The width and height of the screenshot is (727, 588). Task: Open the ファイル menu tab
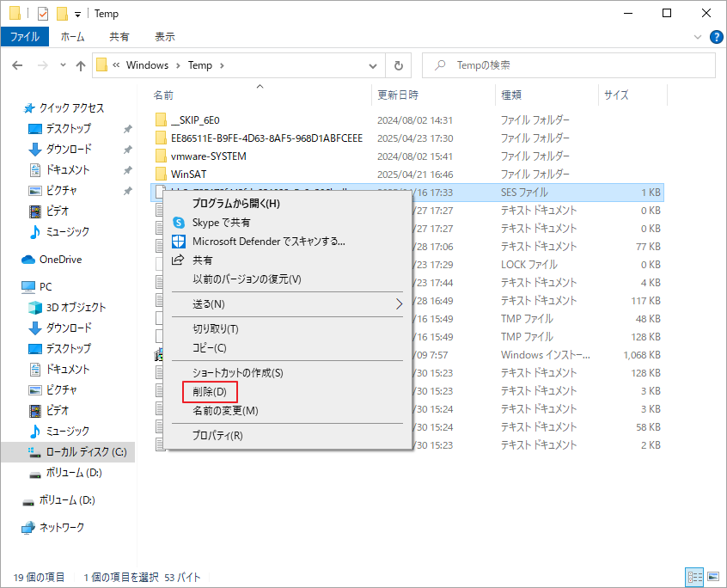point(25,37)
